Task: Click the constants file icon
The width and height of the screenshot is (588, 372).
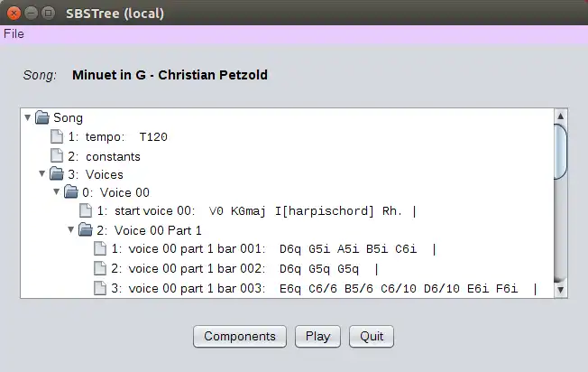Action: pyautogui.click(x=57, y=156)
